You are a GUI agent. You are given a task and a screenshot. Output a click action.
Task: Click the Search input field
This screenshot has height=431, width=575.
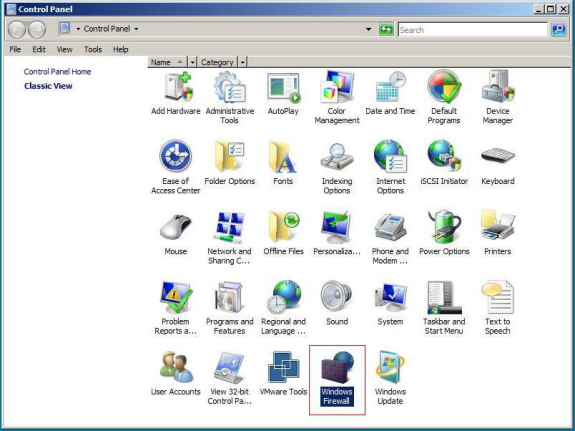[x=473, y=30]
